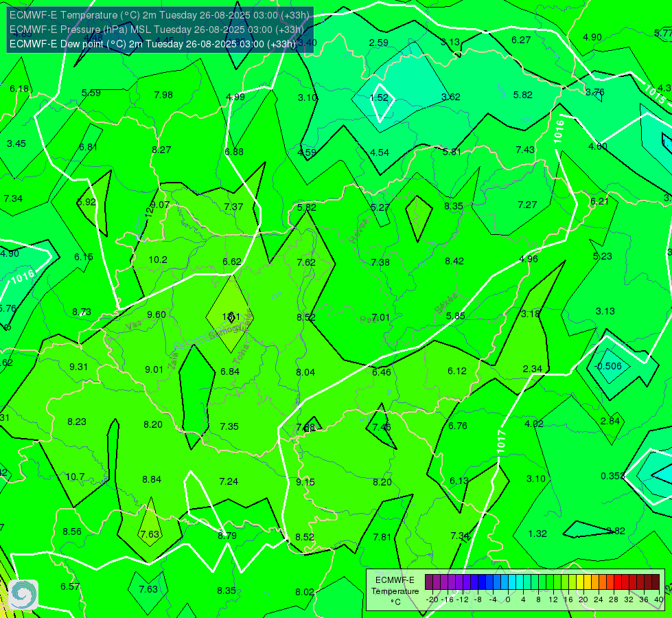Click the 10.7 dew point value
The height and width of the screenshot is (618, 672).
point(75,477)
